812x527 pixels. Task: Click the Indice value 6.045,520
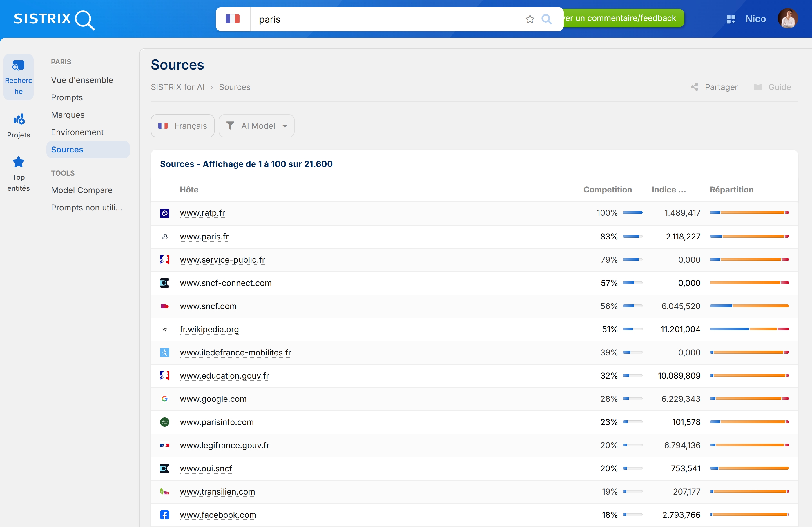click(x=681, y=306)
